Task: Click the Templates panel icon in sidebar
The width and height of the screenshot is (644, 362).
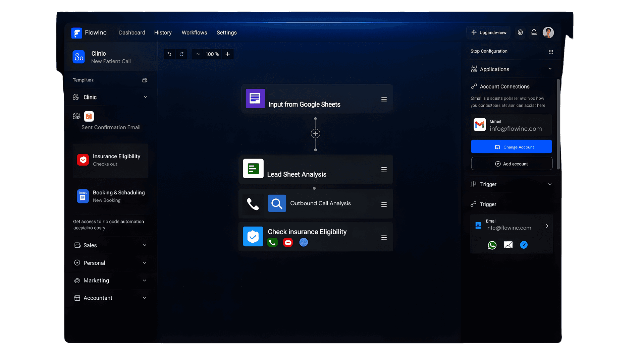Action: pos(145,80)
